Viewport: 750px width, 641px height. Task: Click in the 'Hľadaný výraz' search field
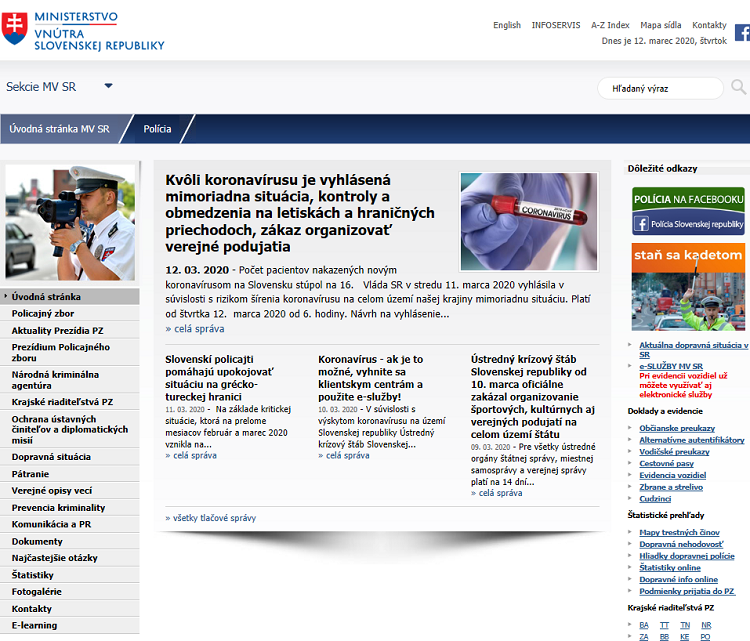click(x=658, y=89)
